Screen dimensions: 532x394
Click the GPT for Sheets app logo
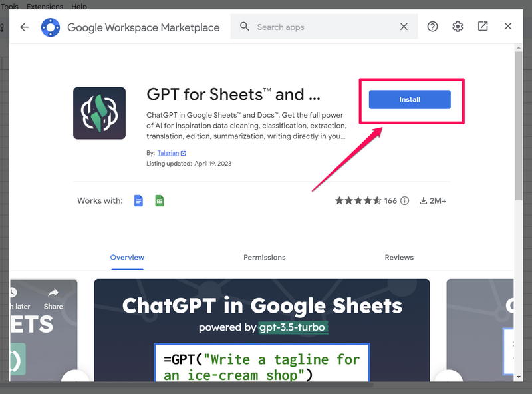[x=99, y=113]
